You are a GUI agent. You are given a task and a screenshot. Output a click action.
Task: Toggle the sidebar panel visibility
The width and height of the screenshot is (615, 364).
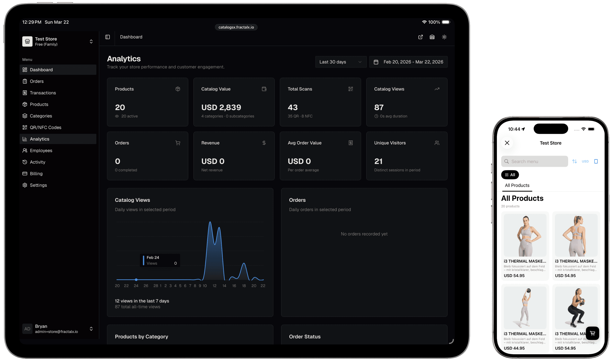point(108,37)
